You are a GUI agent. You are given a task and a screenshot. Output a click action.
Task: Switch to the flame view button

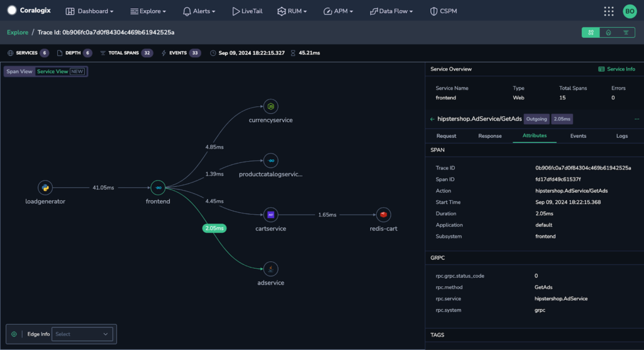(x=608, y=33)
